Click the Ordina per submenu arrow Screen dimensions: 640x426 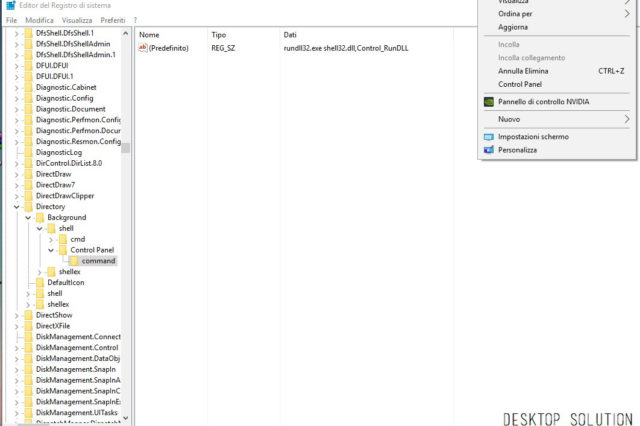click(x=627, y=14)
